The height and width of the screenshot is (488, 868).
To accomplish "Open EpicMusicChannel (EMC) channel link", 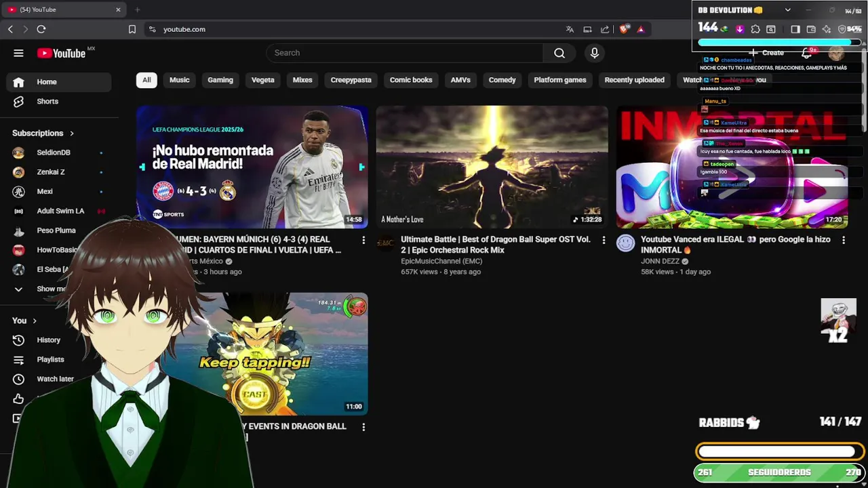I will 441,261.
